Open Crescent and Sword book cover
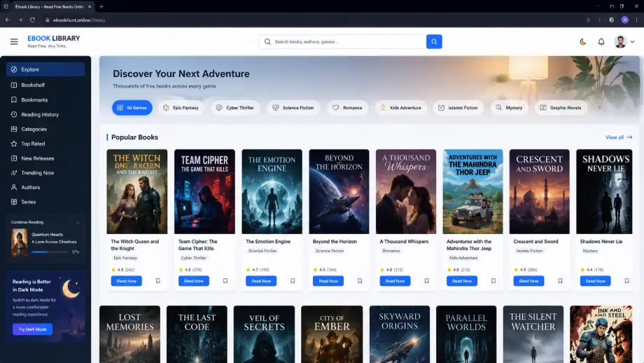Screen dimensions: 644x363 click(539, 191)
